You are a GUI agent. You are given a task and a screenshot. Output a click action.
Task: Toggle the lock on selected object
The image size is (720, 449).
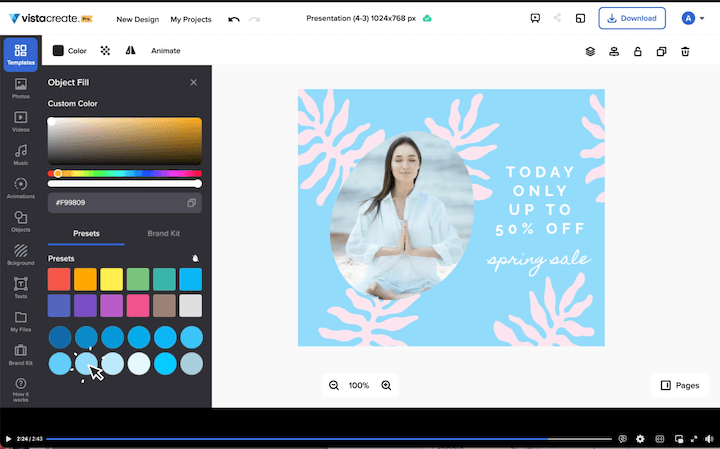[x=637, y=51]
